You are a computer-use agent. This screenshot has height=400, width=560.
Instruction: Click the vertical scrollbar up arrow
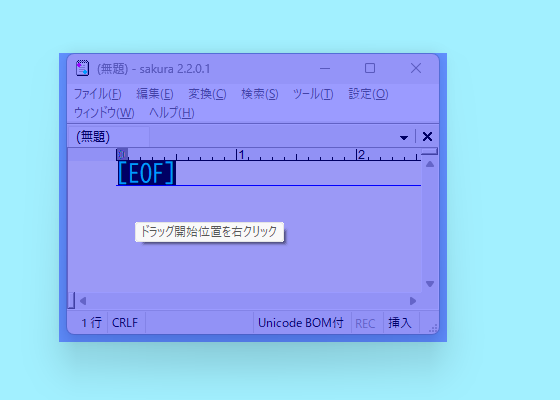(x=430, y=164)
